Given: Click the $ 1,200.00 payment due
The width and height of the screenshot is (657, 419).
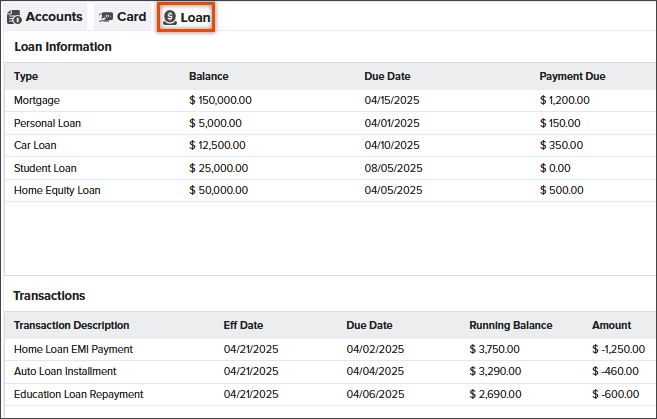Looking at the screenshot, I should [x=565, y=101].
